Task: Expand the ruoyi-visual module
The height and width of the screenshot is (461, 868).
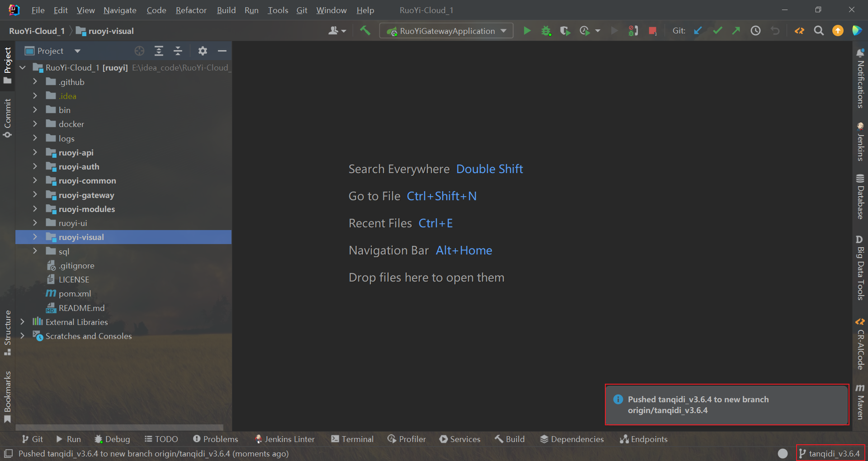Action: 35,237
